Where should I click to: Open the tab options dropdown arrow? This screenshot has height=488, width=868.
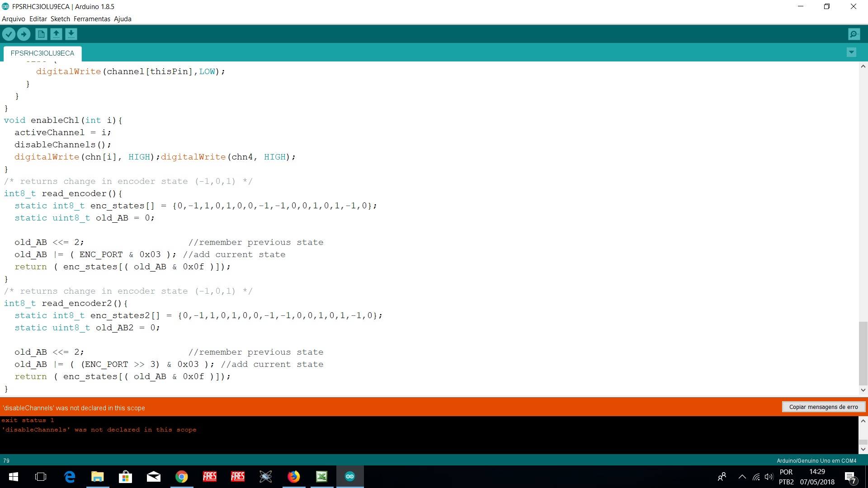(851, 52)
